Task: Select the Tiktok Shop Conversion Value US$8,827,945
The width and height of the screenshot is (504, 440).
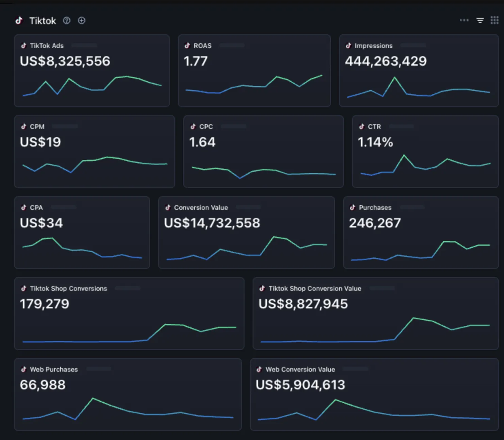Action: pos(303,304)
